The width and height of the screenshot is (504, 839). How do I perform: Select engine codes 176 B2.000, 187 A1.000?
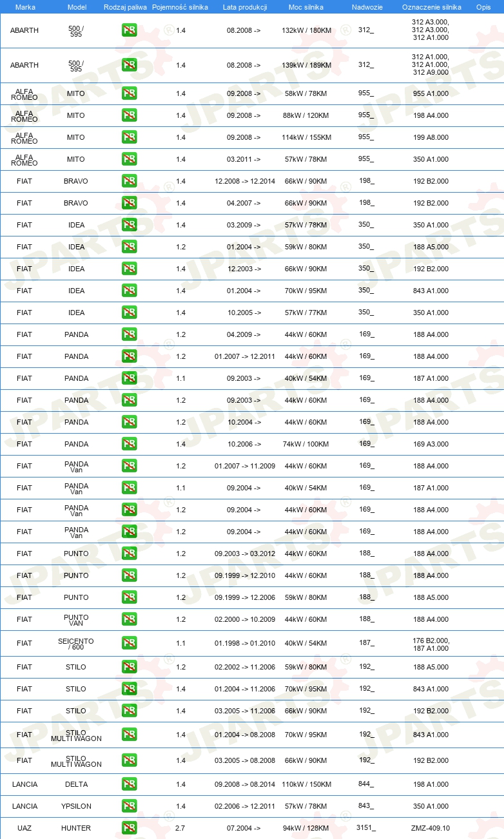click(431, 644)
